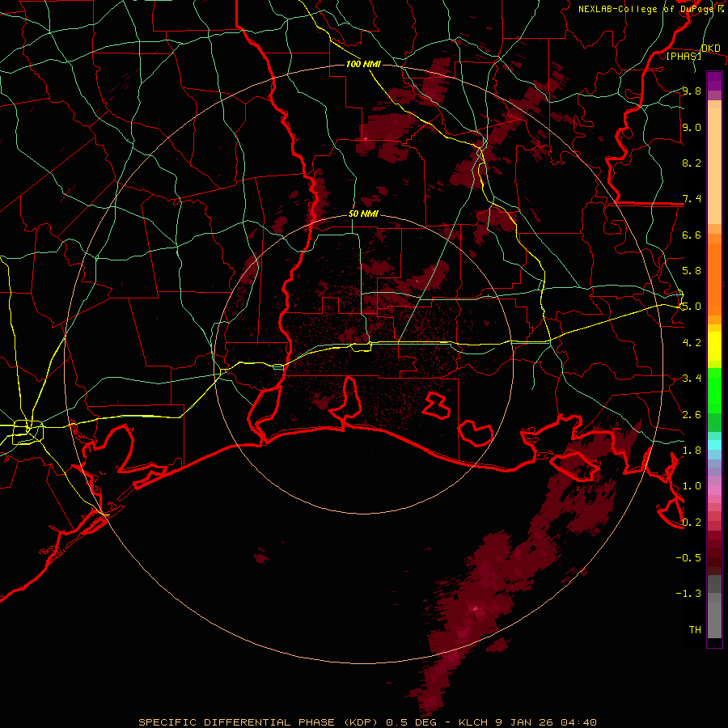The image size is (728, 728).
Task: Click the '5.0' color scale value
Action: pyautogui.click(x=692, y=307)
